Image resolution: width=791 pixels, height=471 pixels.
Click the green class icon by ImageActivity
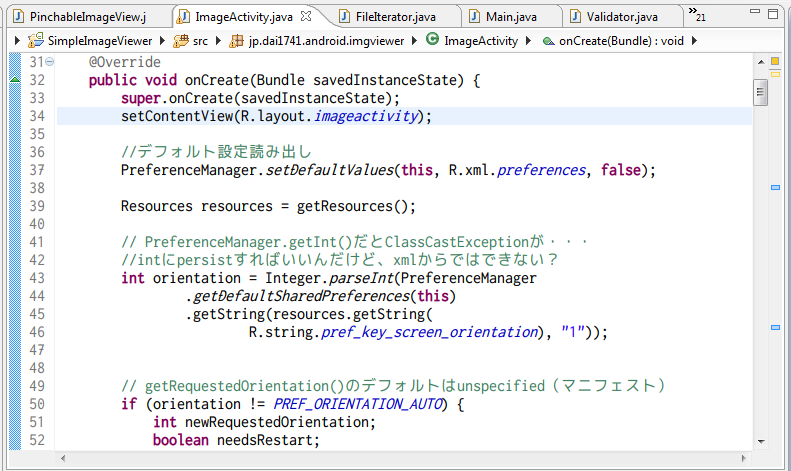pos(432,38)
